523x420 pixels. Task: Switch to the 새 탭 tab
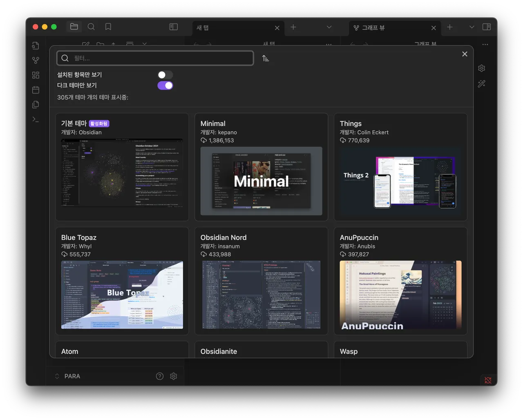[x=238, y=28]
